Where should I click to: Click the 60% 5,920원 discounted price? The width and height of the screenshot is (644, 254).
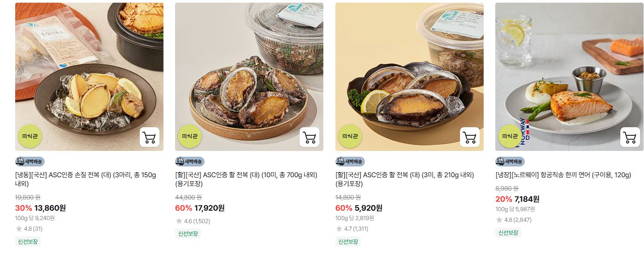[359, 208]
